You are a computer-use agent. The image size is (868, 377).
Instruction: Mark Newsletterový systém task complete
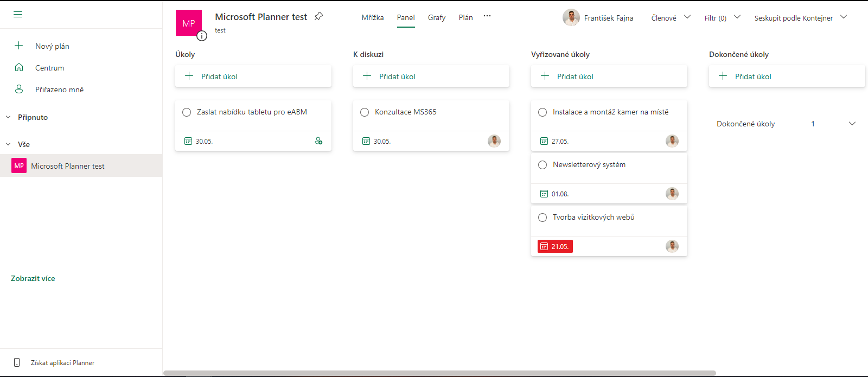coord(542,165)
